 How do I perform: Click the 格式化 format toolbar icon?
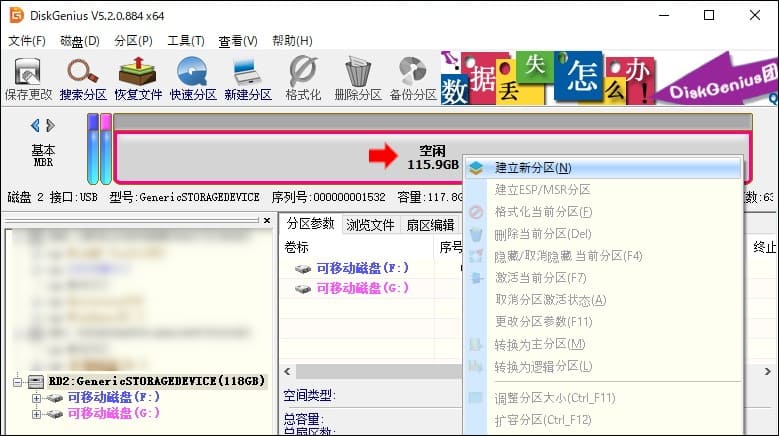coord(303,78)
